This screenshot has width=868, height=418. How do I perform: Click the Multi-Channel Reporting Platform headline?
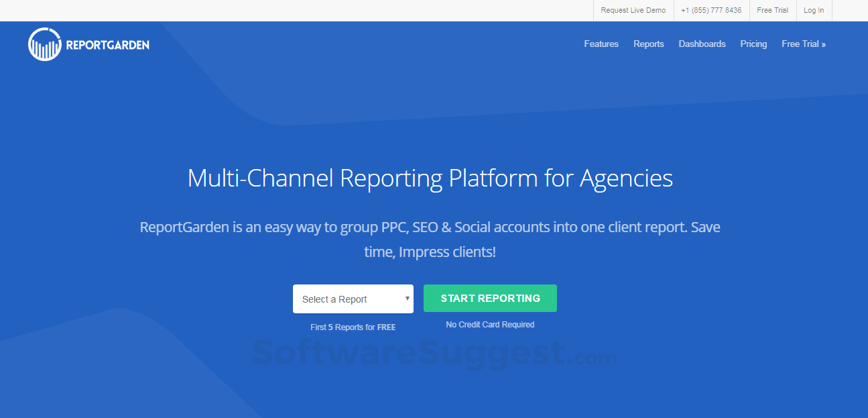tap(430, 178)
